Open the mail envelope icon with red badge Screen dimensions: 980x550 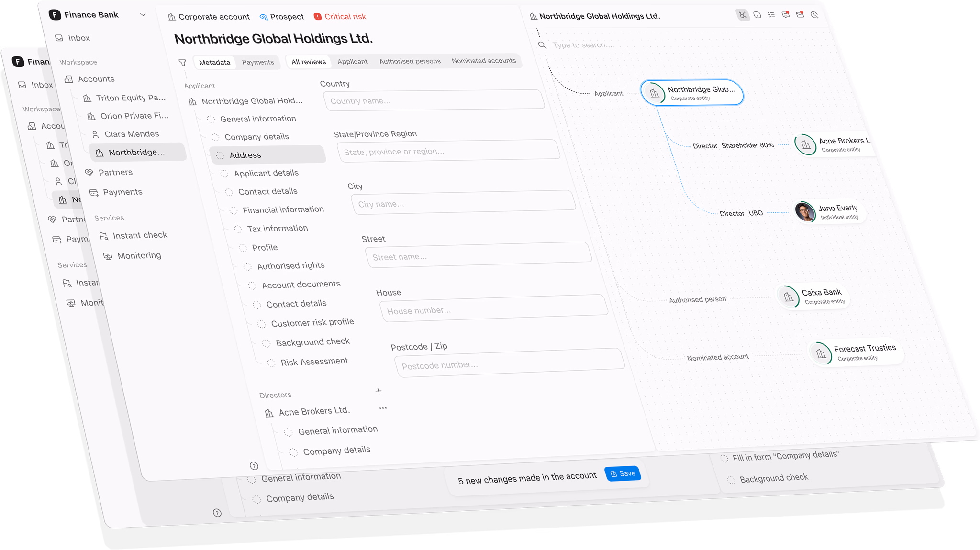click(800, 15)
